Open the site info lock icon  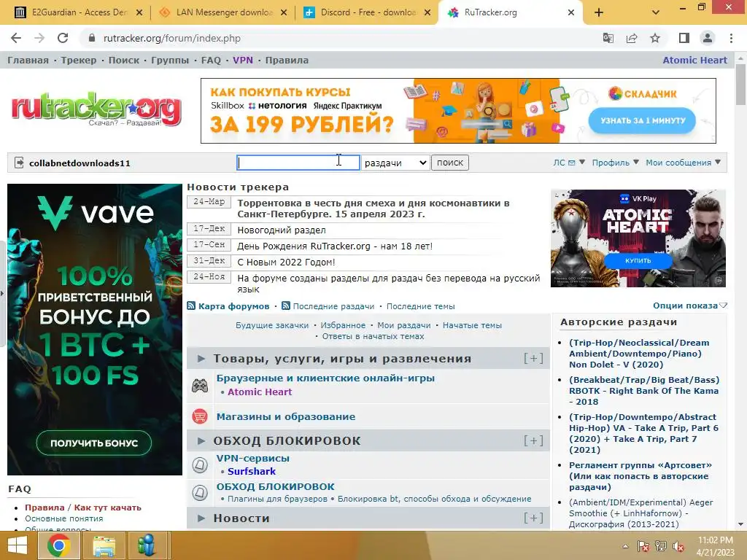pos(92,38)
